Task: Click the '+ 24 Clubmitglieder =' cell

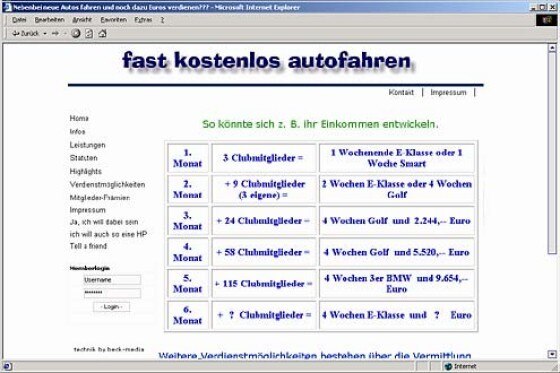Action: point(264,221)
